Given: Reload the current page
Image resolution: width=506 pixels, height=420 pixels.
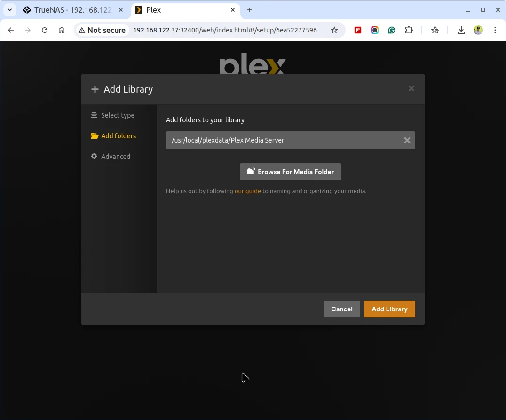Looking at the screenshot, I should (45, 30).
